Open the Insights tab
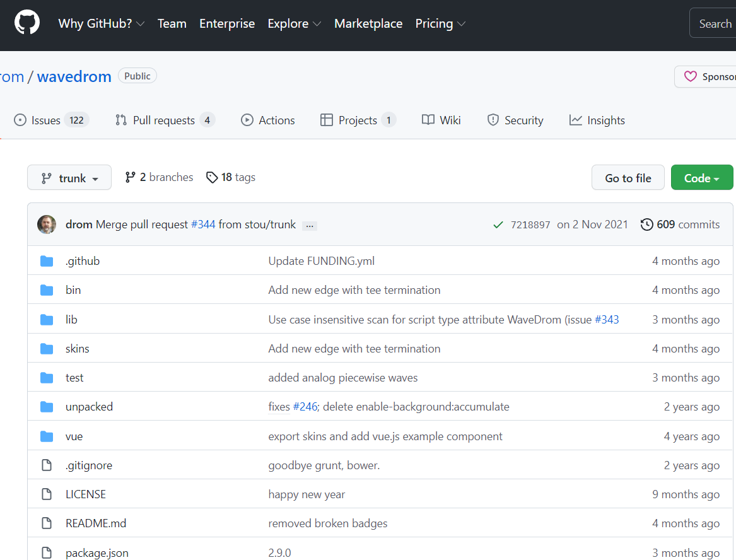The width and height of the screenshot is (736, 560). tap(597, 120)
